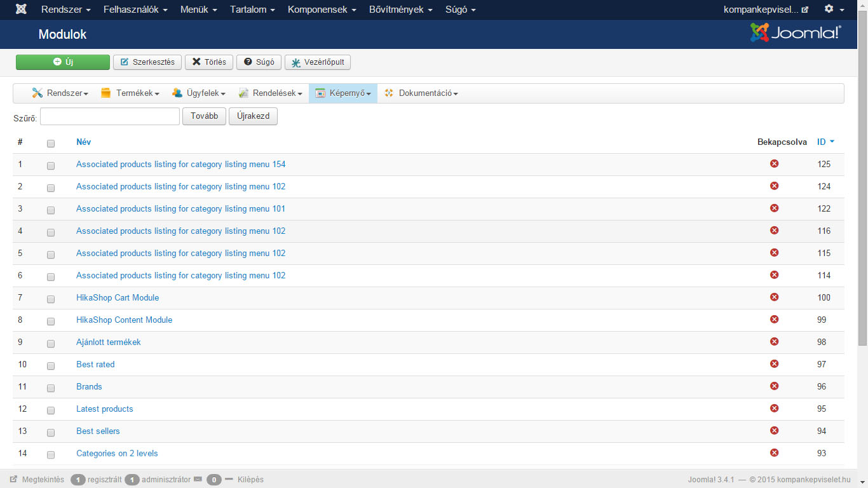Click the status icon for Categories on 2 levels

(774, 453)
